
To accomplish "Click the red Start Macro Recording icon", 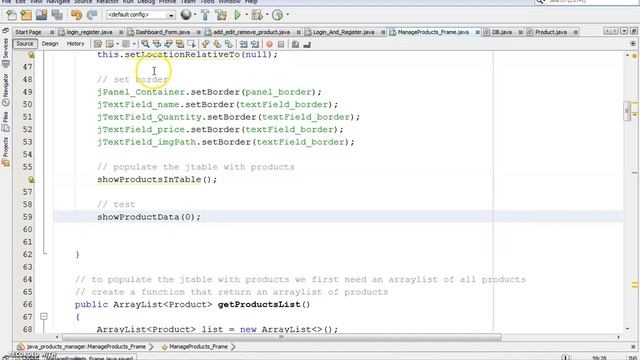I will 269,44.
